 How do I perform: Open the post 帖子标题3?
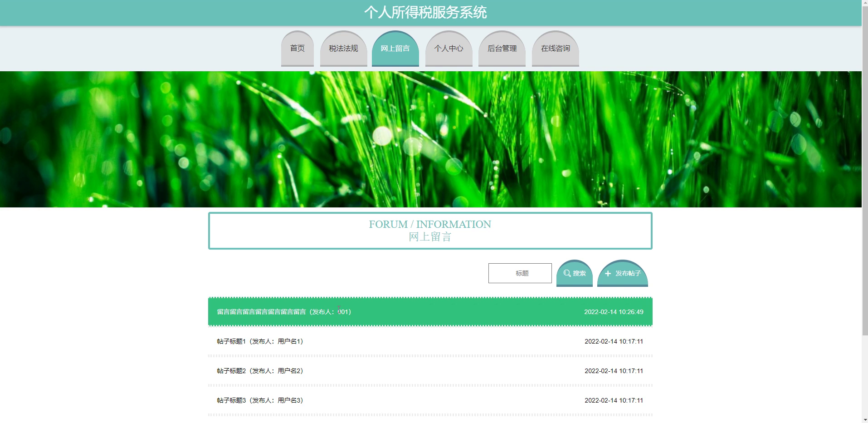click(x=430, y=400)
